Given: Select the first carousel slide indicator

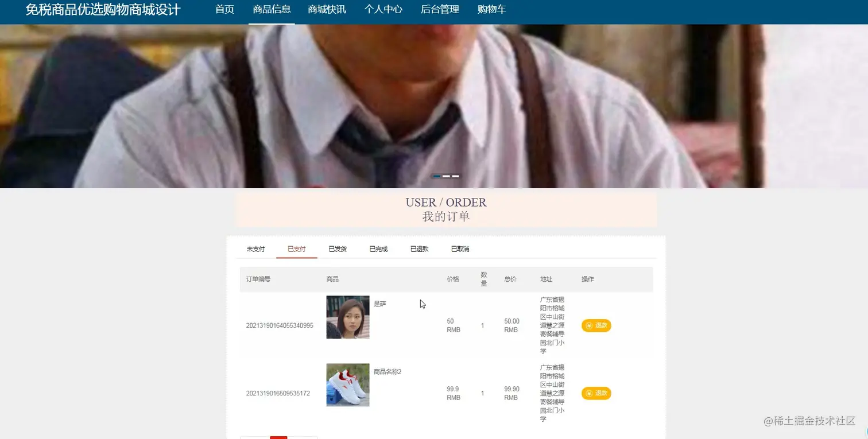Looking at the screenshot, I should click(437, 176).
